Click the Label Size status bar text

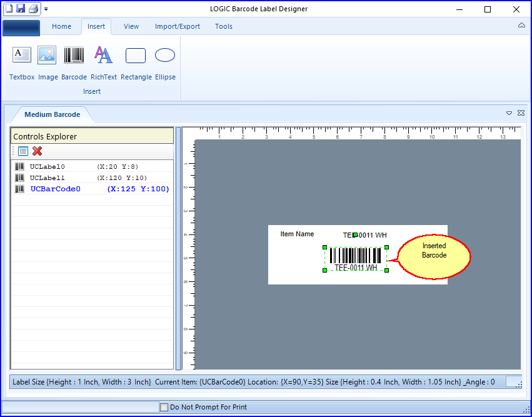tap(82, 382)
